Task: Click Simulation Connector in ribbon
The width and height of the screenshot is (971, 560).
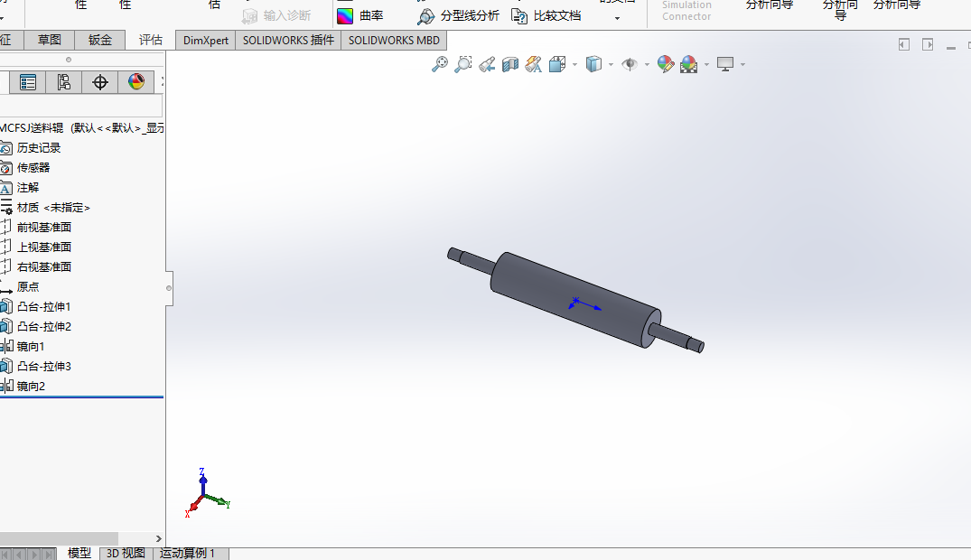Action: tap(686, 11)
